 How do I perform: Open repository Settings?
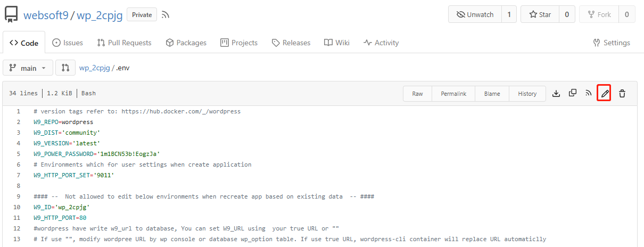[611, 43]
